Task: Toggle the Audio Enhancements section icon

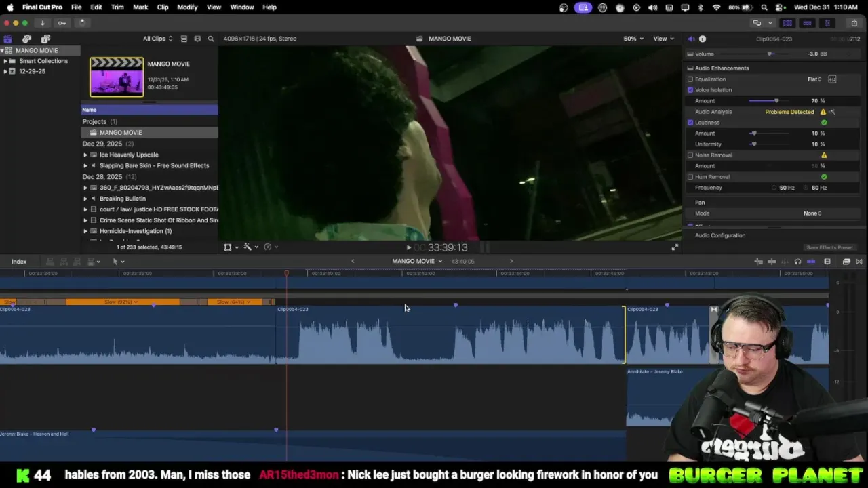Action: tap(690, 68)
